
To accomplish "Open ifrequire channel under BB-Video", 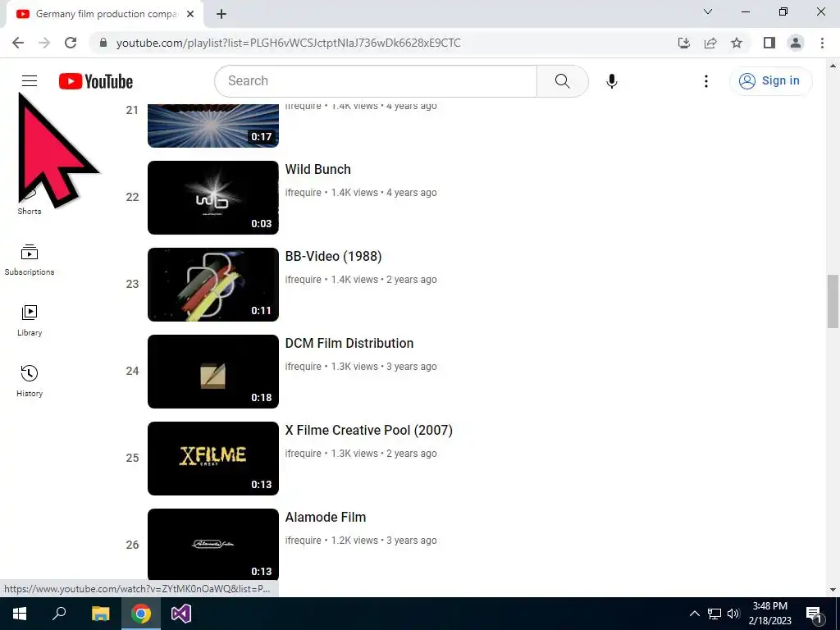I will click(304, 280).
